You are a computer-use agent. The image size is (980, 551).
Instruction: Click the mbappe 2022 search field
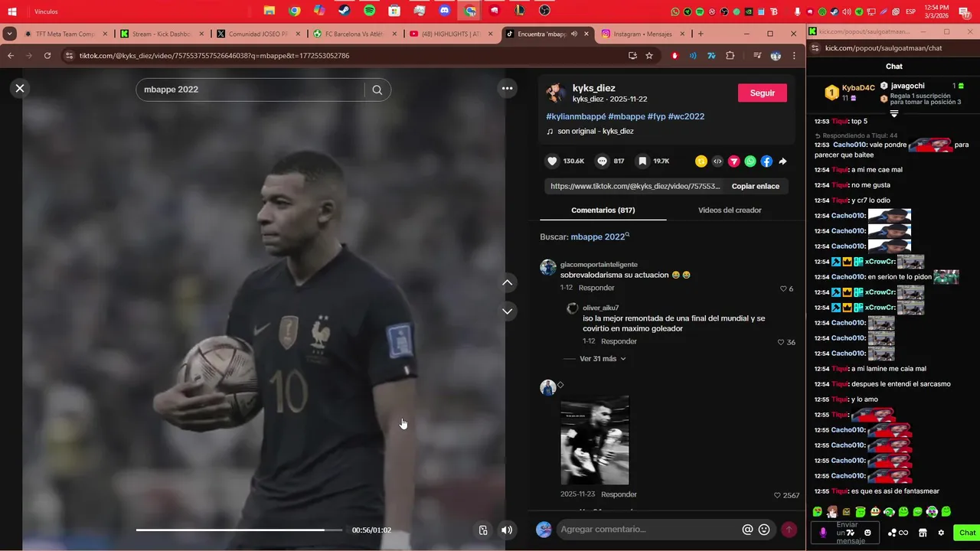tap(251, 90)
